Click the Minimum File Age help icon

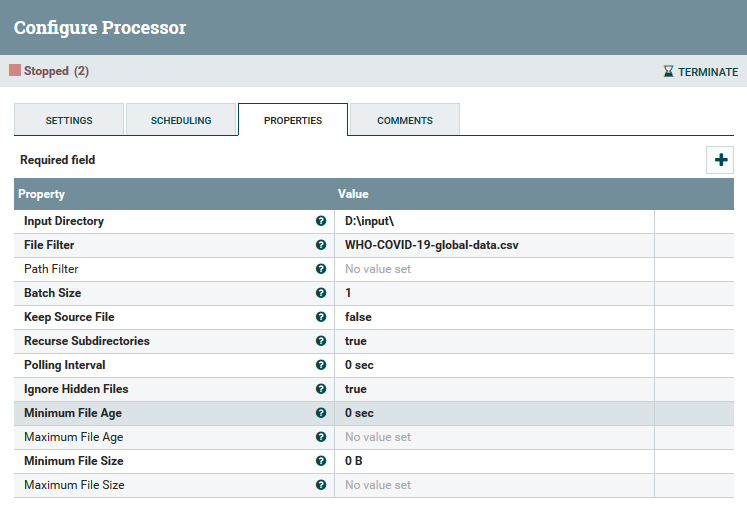tap(321, 413)
